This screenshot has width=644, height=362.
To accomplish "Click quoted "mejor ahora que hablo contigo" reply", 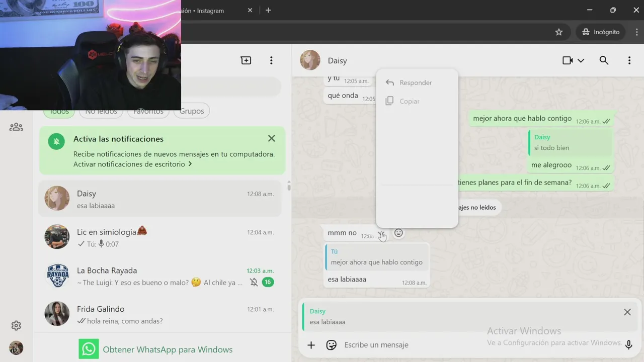I will coord(376,257).
